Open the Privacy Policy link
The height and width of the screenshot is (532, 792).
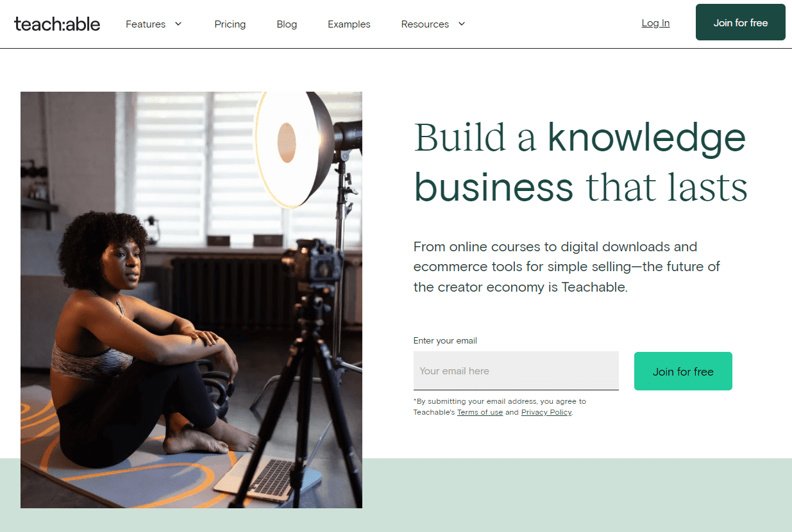[x=546, y=412]
